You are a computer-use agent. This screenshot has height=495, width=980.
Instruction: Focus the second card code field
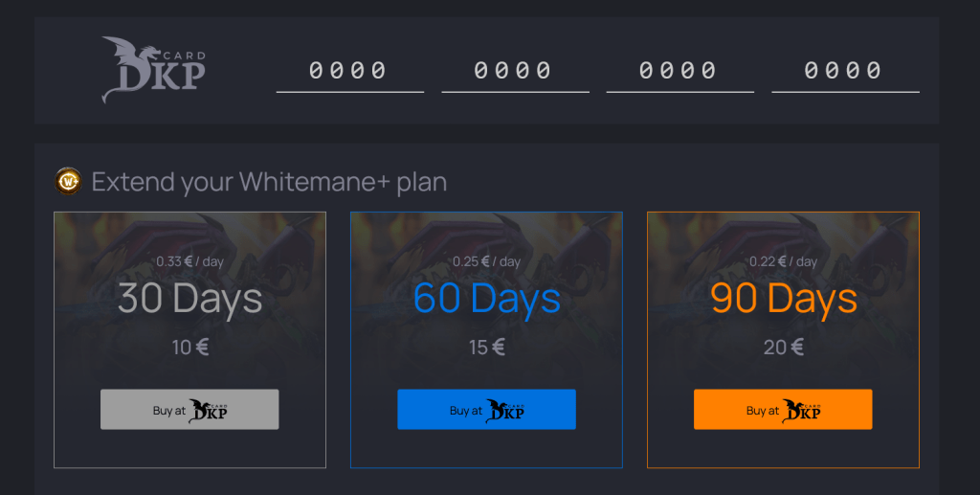(x=515, y=71)
